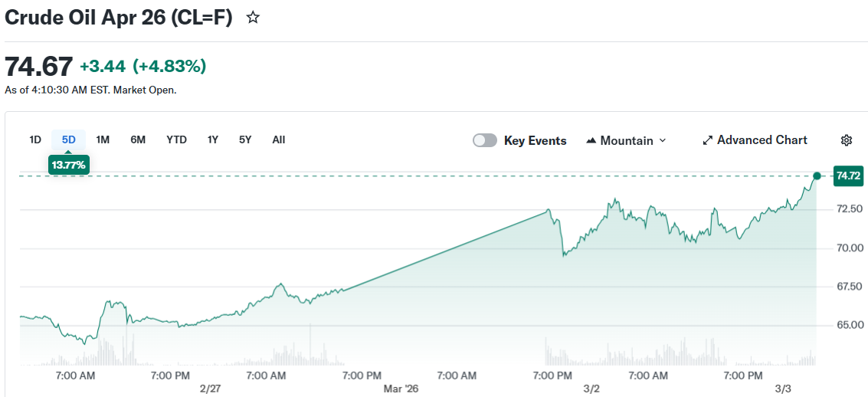
Task: Open the Advanced Chart link
Action: (x=762, y=140)
